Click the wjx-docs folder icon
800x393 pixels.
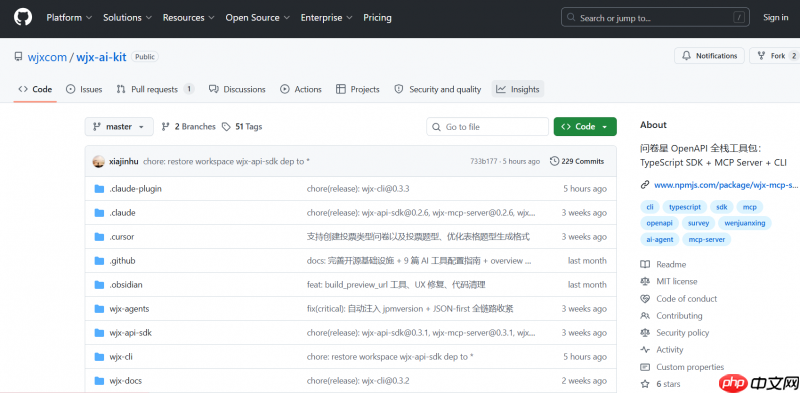99,381
